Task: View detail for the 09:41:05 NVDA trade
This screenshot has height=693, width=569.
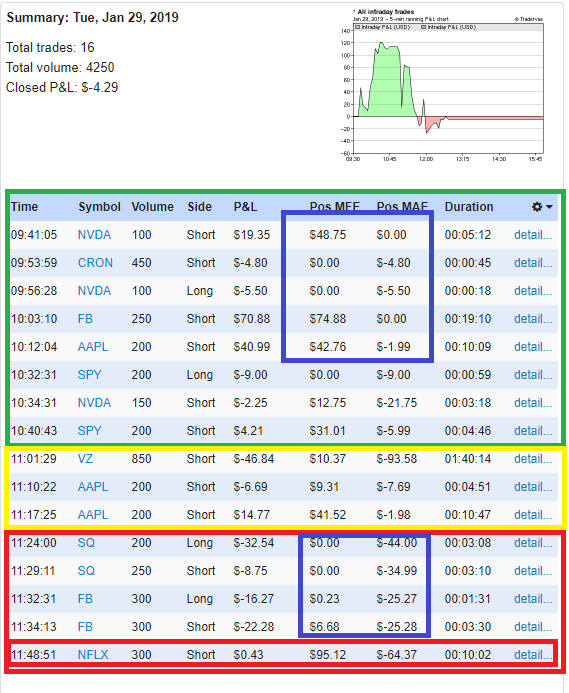Action: (533, 235)
